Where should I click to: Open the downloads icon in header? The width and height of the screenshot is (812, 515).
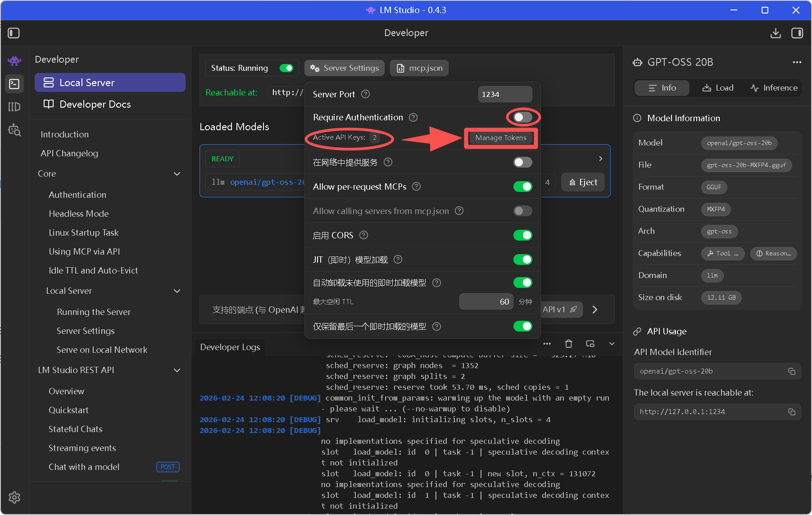776,33
